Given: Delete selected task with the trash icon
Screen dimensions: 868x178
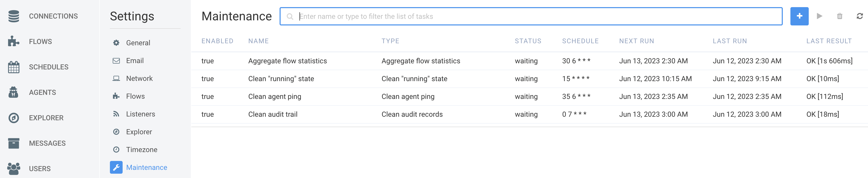Looking at the screenshot, I should click(x=840, y=16).
